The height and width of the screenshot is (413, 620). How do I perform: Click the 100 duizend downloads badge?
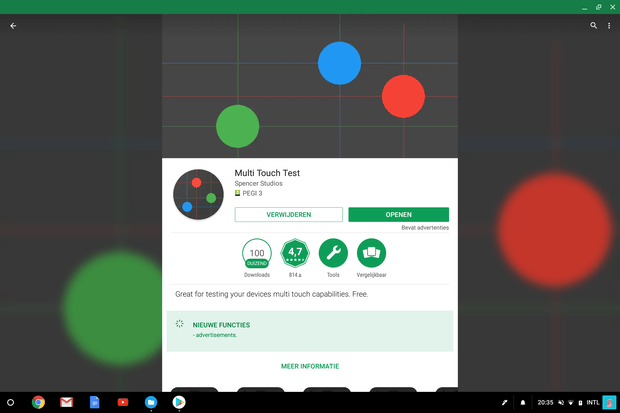click(257, 253)
